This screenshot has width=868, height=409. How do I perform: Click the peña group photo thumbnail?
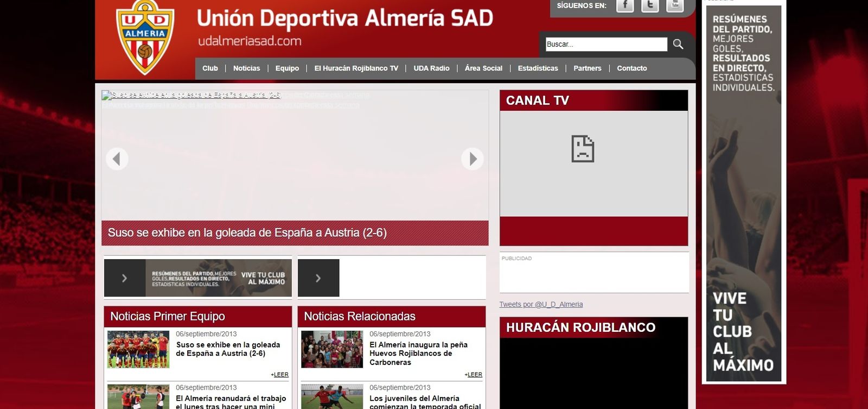click(332, 349)
